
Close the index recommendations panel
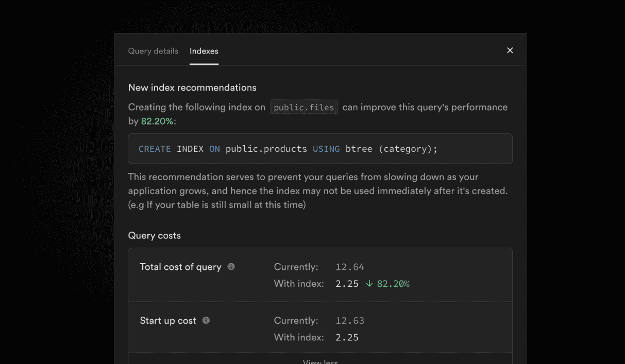[510, 50]
